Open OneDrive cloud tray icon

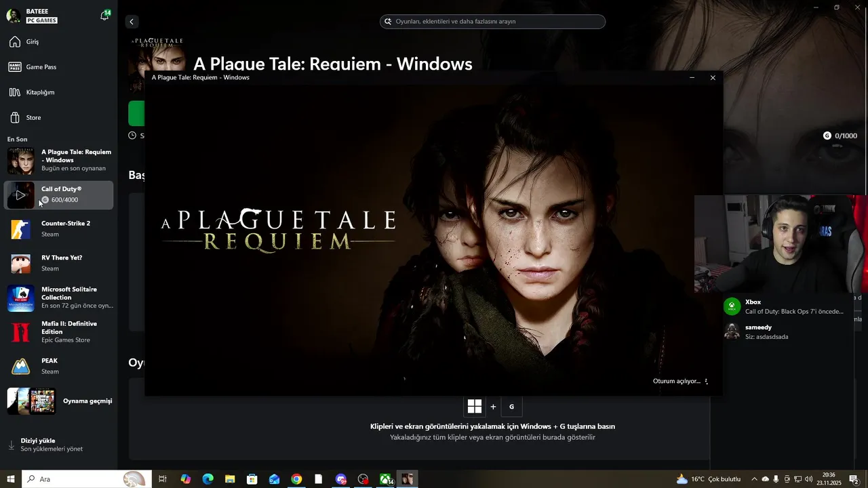(766, 479)
